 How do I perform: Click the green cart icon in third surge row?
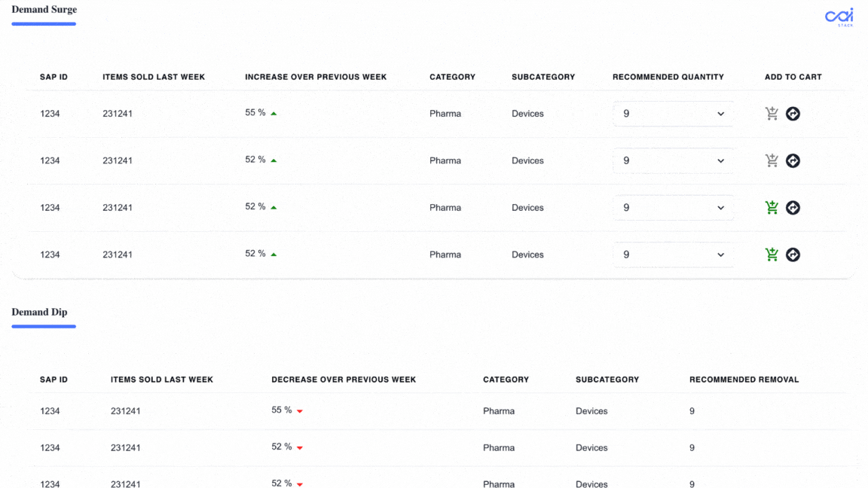click(x=772, y=208)
